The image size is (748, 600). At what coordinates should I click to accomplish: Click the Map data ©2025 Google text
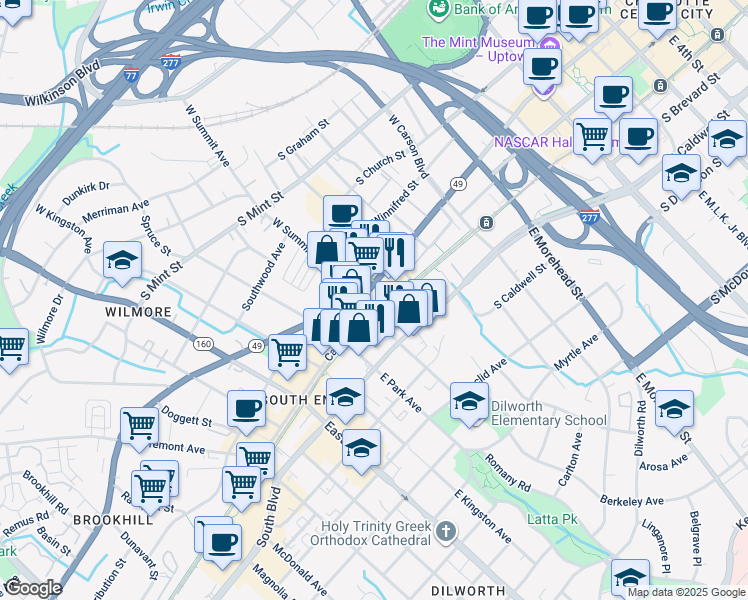click(687, 592)
